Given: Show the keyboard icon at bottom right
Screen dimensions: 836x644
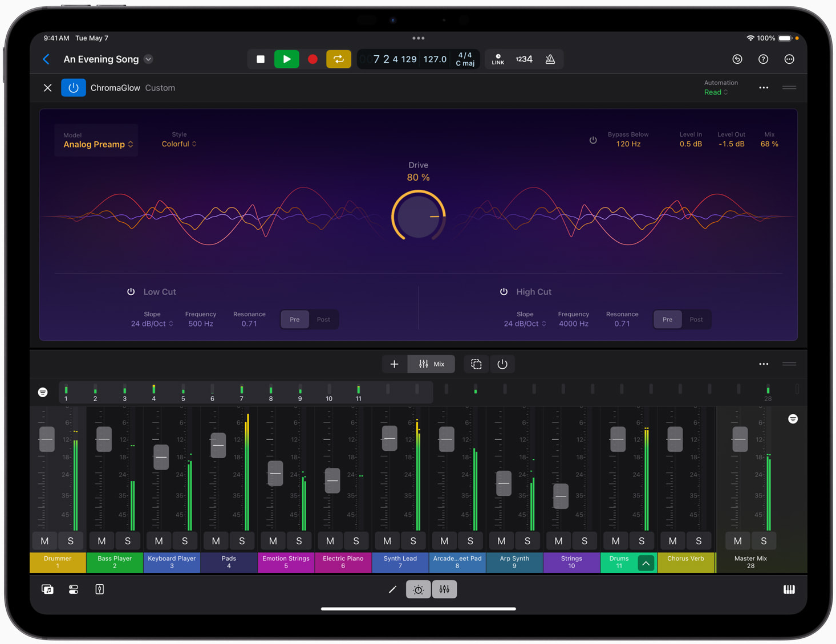Looking at the screenshot, I should click(x=789, y=589).
